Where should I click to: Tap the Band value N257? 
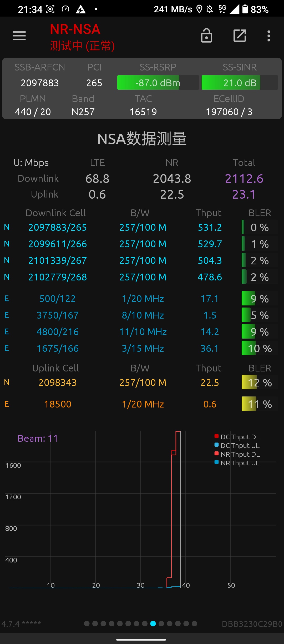point(83,112)
